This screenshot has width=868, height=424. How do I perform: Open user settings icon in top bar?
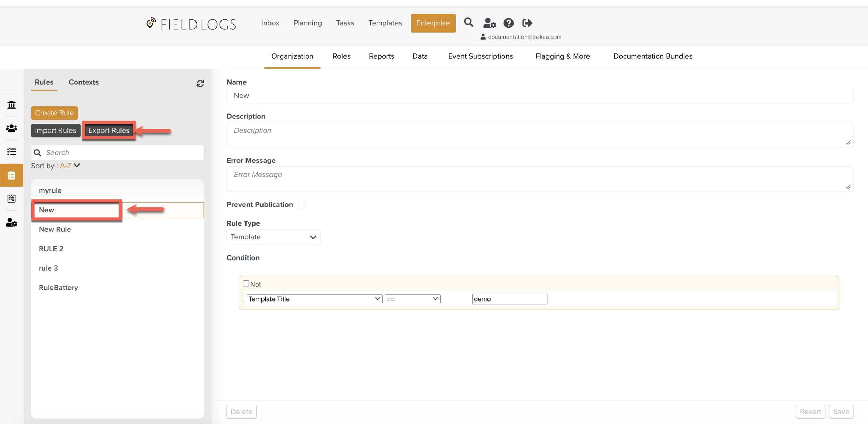click(489, 23)
